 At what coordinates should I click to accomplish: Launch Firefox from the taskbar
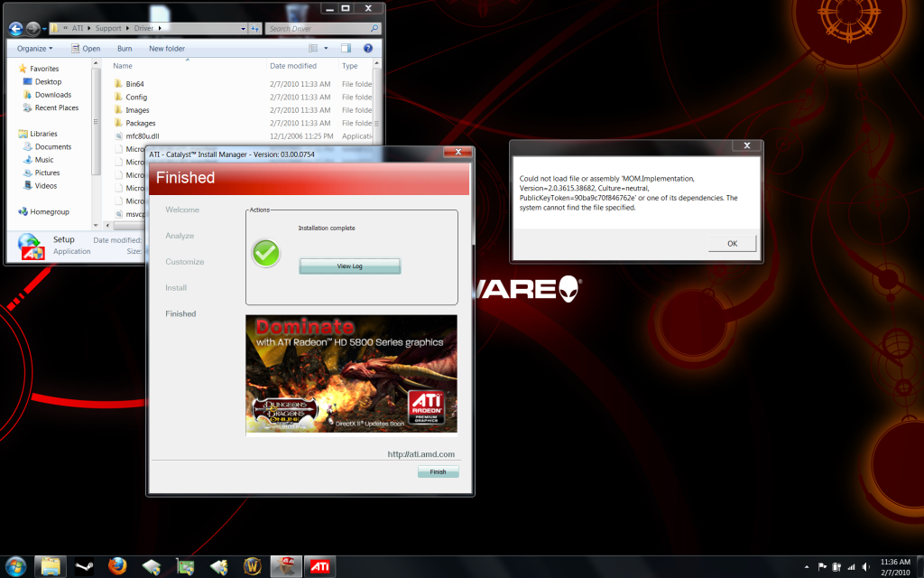tap(117, 567)
